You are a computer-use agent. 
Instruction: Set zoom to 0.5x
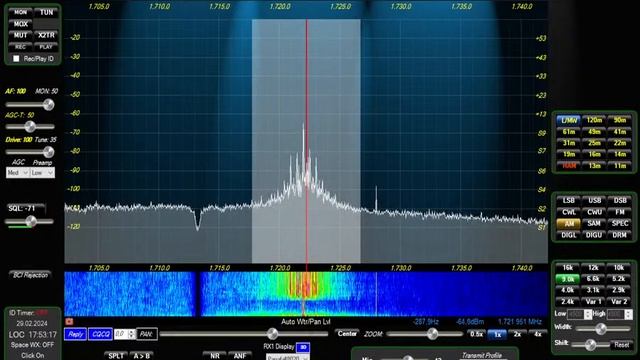point(476,334)
